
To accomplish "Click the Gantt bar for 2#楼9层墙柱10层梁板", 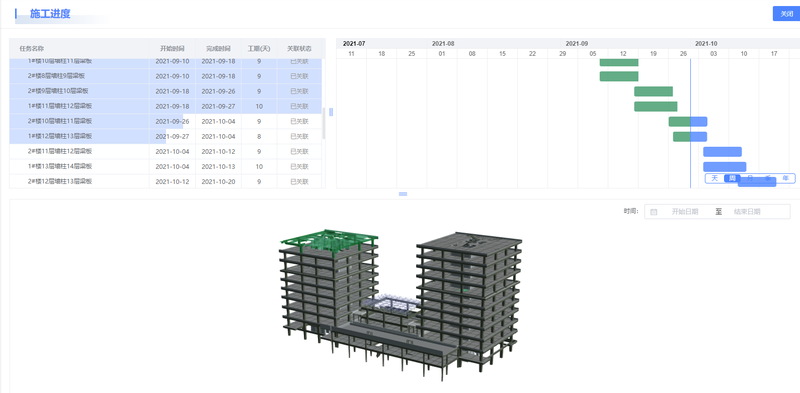I will click(654, 91).
